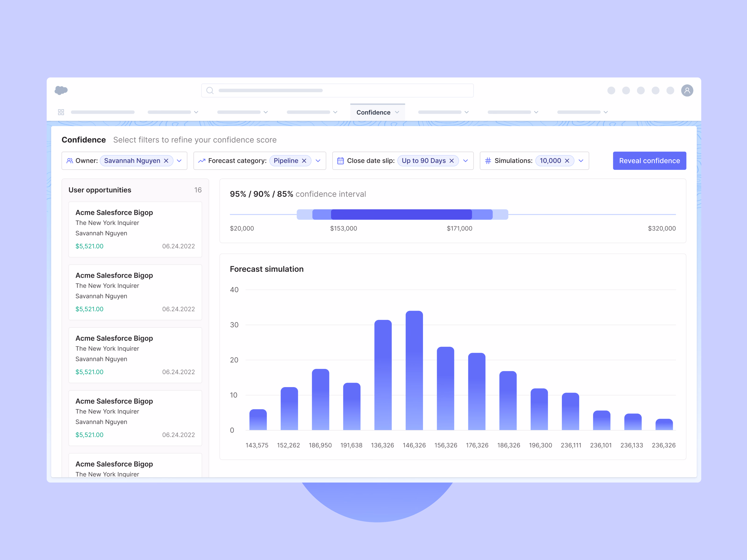Click the search magnifier icon
This screenshot has width=747, height=560.
tap(210, 91)
